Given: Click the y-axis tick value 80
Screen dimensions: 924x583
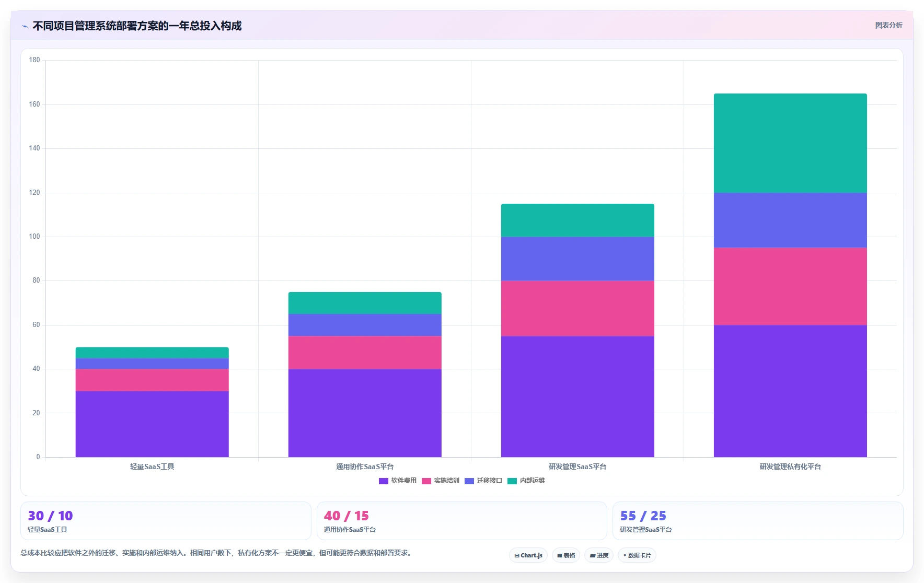Looking at the screenshot, I should [x=36, y=281].
